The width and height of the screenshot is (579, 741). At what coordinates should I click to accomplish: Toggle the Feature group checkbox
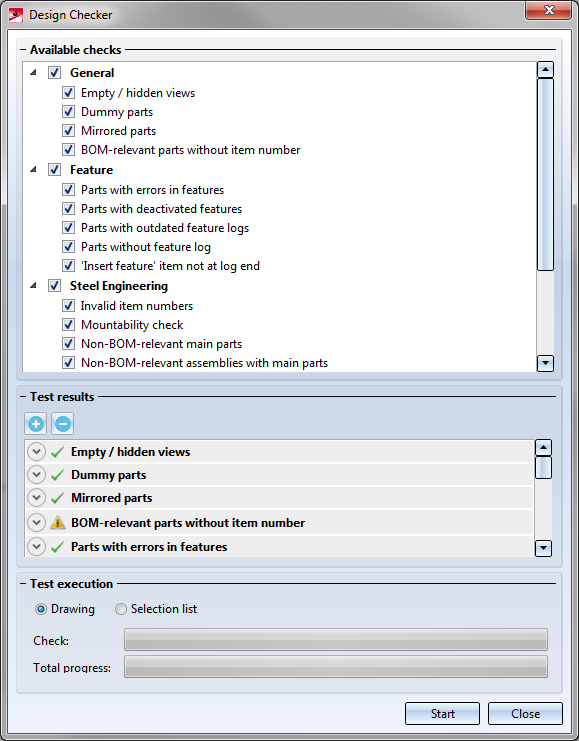pyautogui.click(x=54, y=170)
